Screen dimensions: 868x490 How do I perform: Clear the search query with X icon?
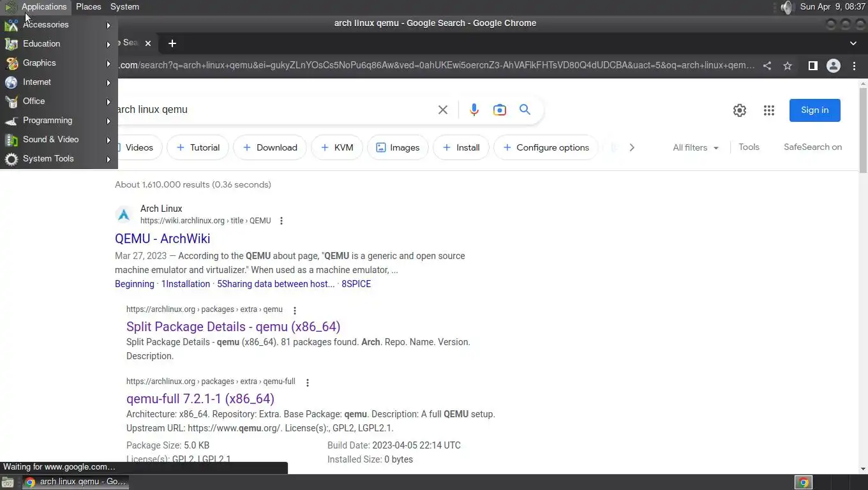pyautogui.click(x=442, y=110)
